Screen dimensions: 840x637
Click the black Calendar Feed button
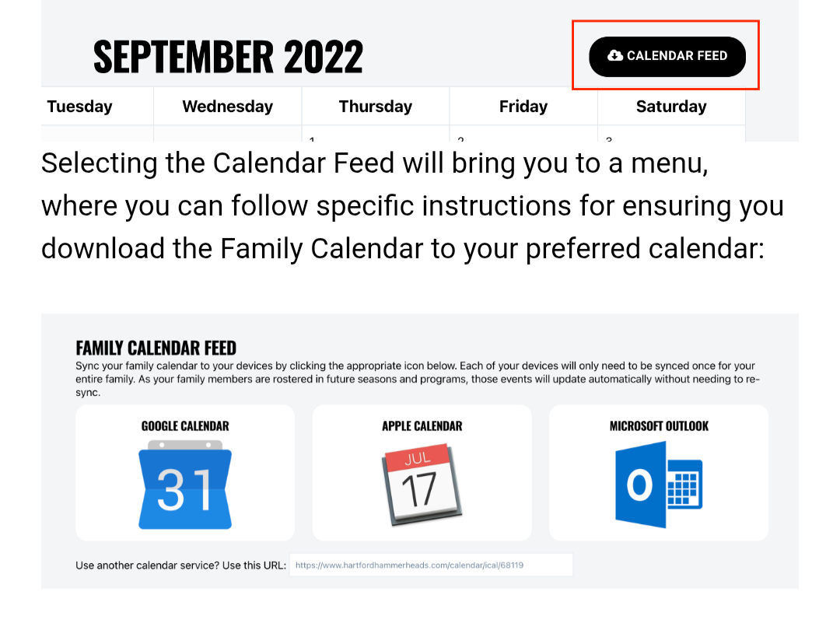667,56
